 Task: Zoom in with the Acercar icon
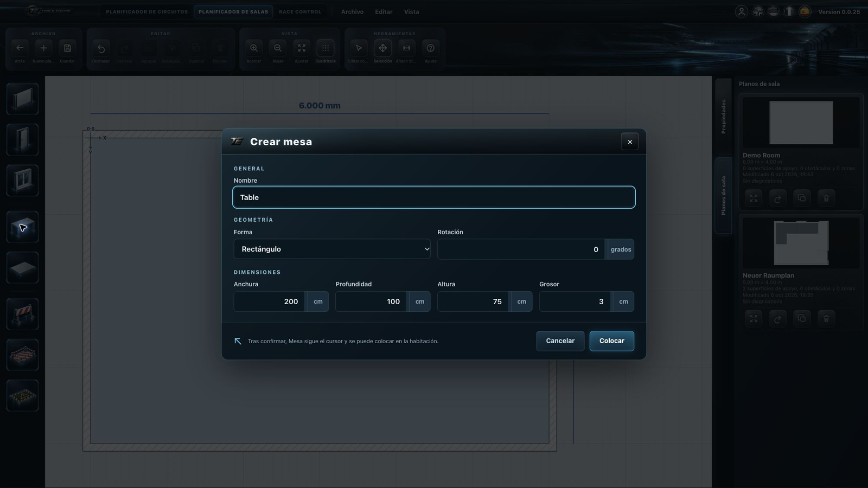pos(254,48)
